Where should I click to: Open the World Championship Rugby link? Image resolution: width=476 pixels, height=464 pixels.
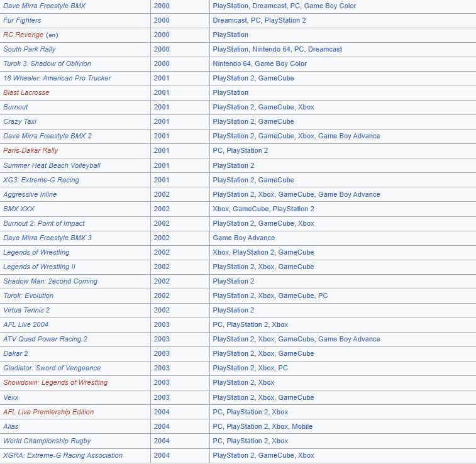click(x=47, y=441)
